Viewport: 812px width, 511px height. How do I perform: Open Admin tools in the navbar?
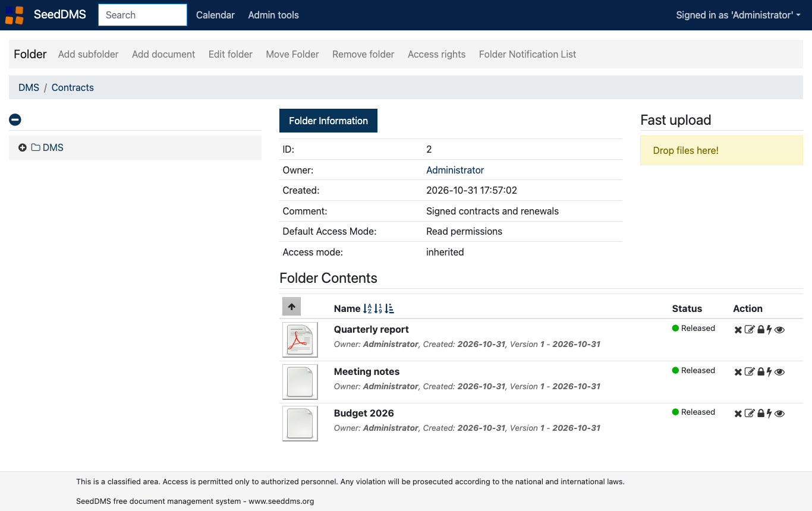tap(273, 15)
